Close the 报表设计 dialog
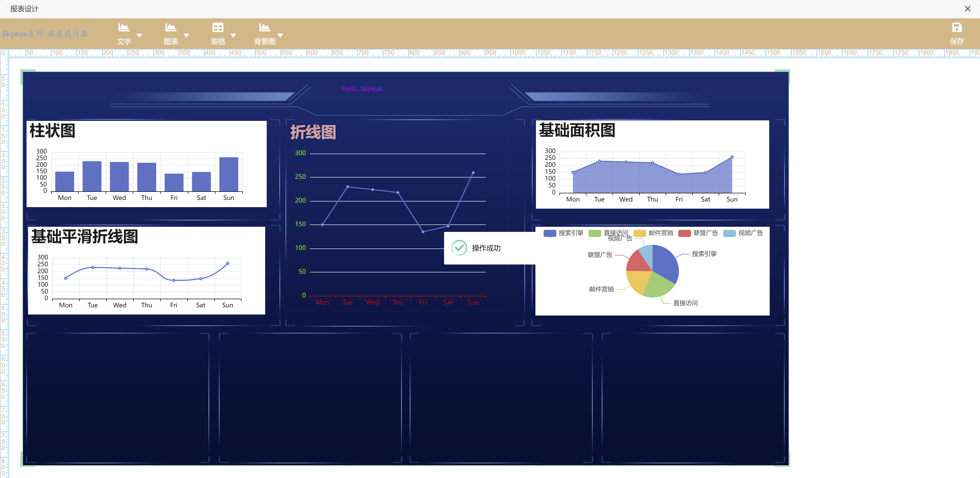 [x=967, y=9]
